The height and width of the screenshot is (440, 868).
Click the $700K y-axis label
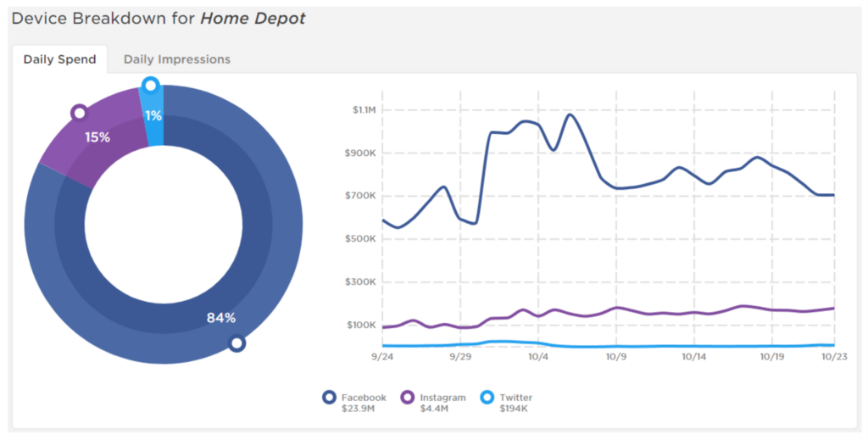pyautogui.click(x=360, y=196)
